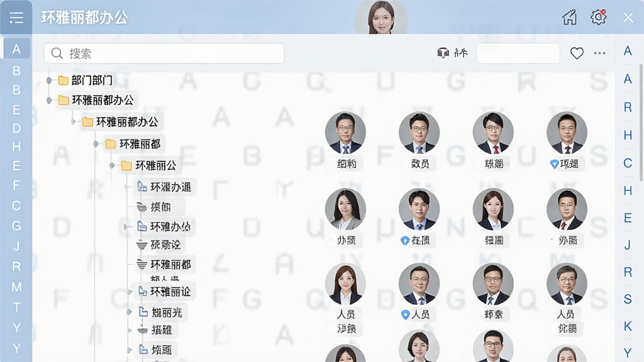This screenshot has width=644, height=362.
Task: Select letter K in right index
Action: 628,326
